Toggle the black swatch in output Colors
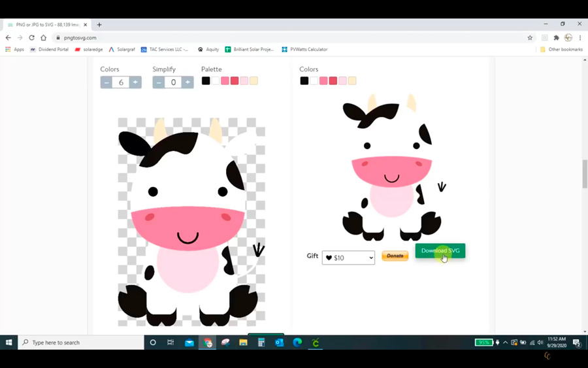Viewport: 588px width, 368px height. click(x=304, y=80)
